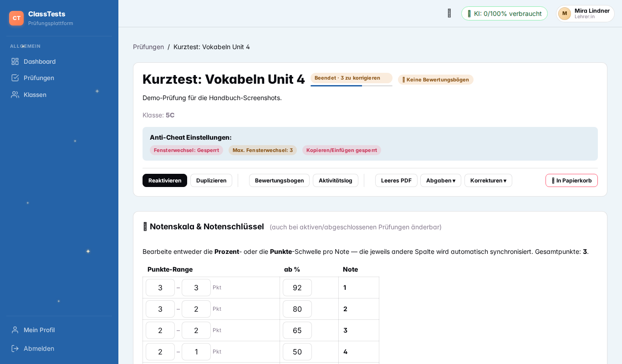The image size is (622, 364).
Task: Click the Reaktivieren button
Action: pos(165,181)
